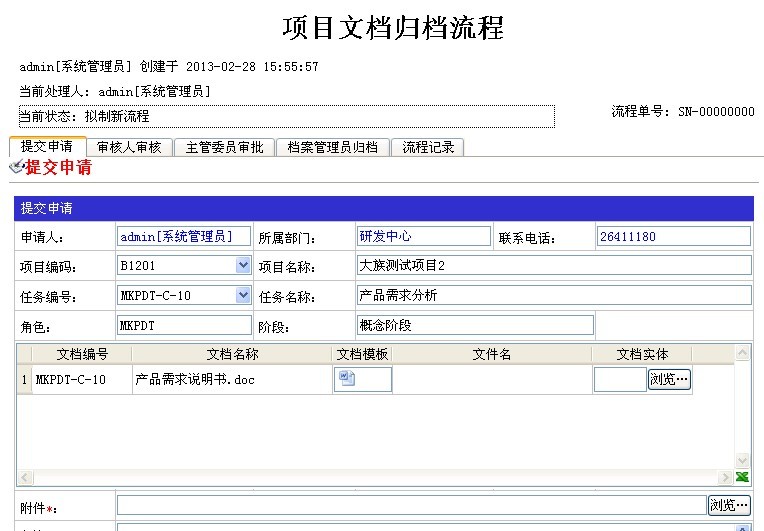Select the table row with 产品需求说明书.doc

coord(195,380)
